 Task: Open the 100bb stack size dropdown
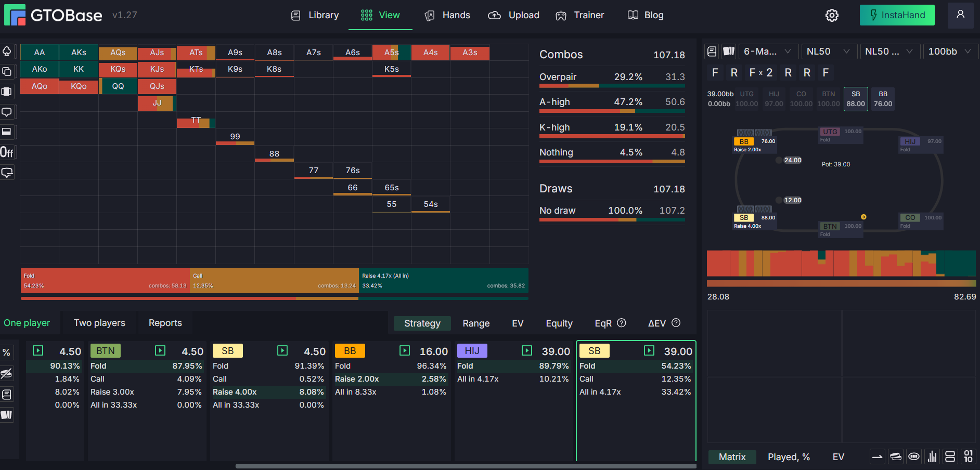(x=950, y=51)
